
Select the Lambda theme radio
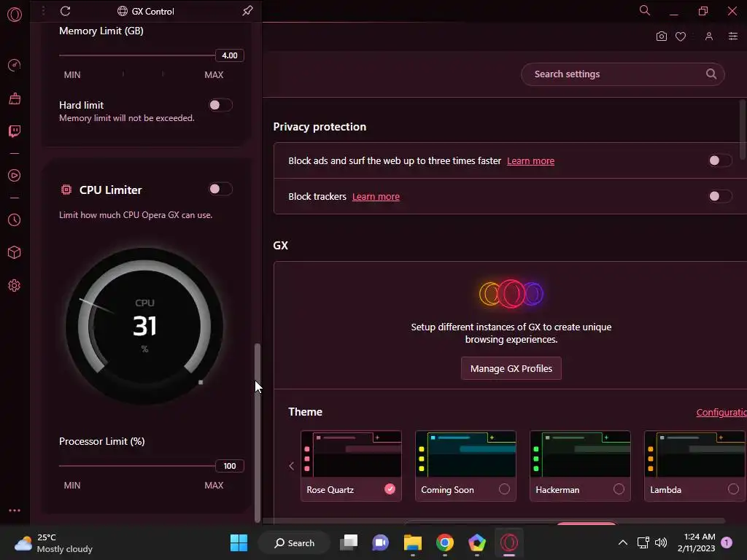(x=733, y=489)
